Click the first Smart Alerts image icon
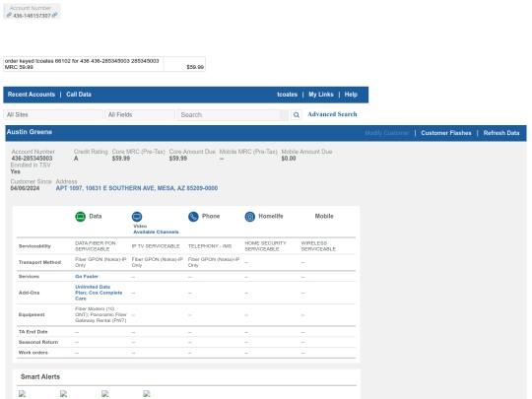This screenshot has height=399, width=532. click(x=22, y=393)
